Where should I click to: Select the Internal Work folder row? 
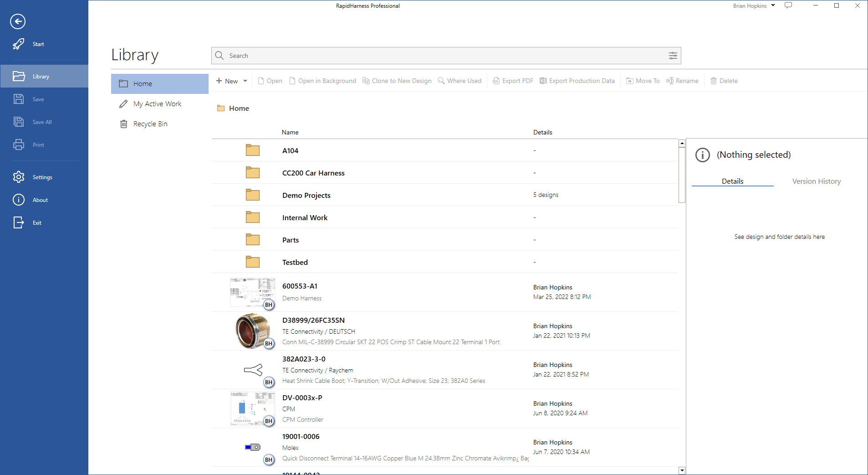click(444, 217)
